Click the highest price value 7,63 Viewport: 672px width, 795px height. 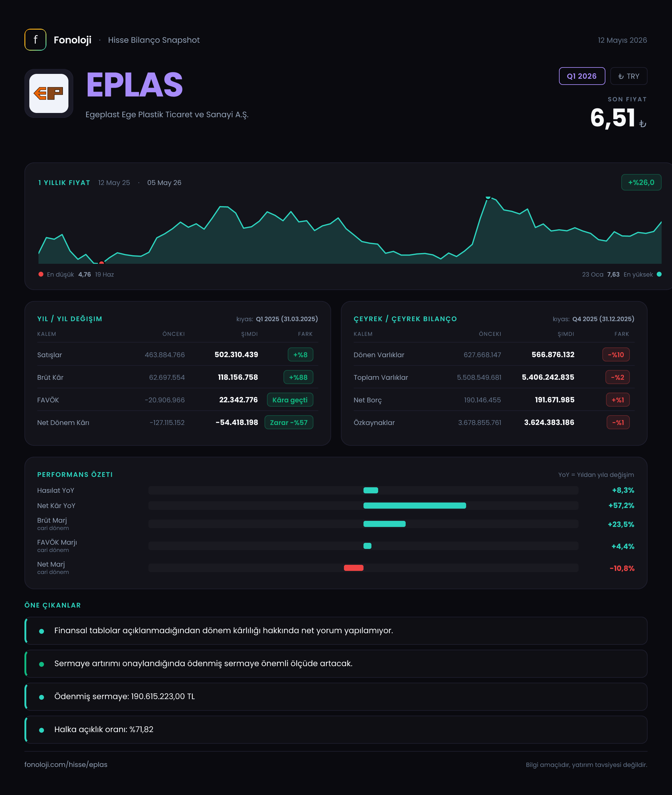tap(613, 274)
